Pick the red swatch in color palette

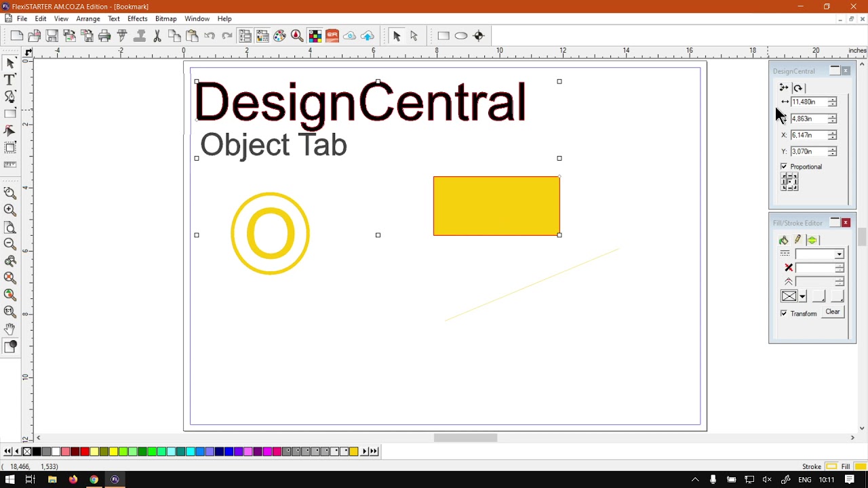(x=84, y=451)
